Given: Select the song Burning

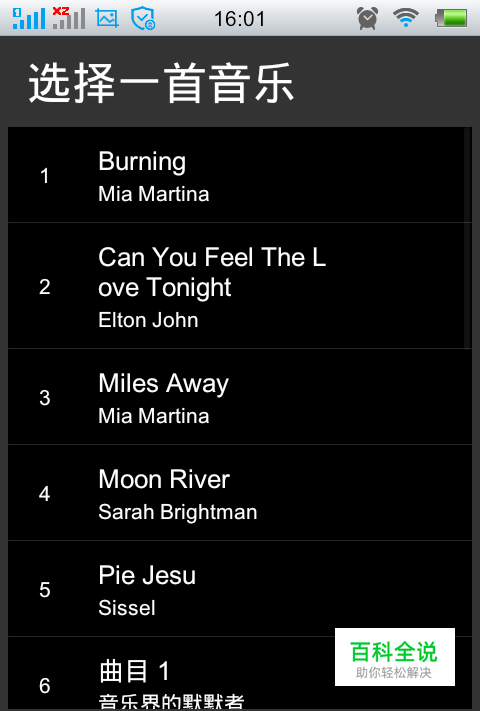Looking at the screenshot, I should [240, 175].
